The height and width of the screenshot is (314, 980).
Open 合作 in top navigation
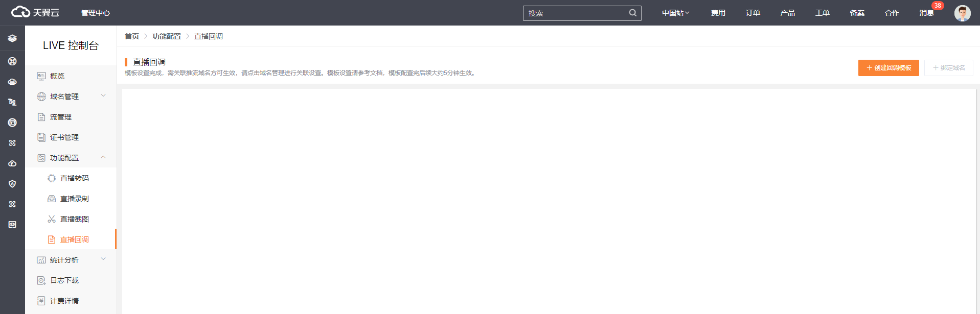(892, 13)
